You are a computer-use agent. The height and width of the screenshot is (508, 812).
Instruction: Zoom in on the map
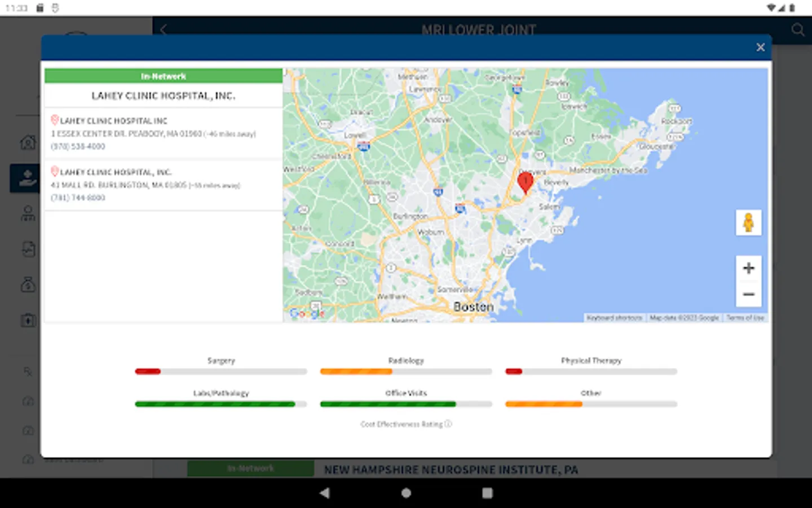(x=748, y=268)
